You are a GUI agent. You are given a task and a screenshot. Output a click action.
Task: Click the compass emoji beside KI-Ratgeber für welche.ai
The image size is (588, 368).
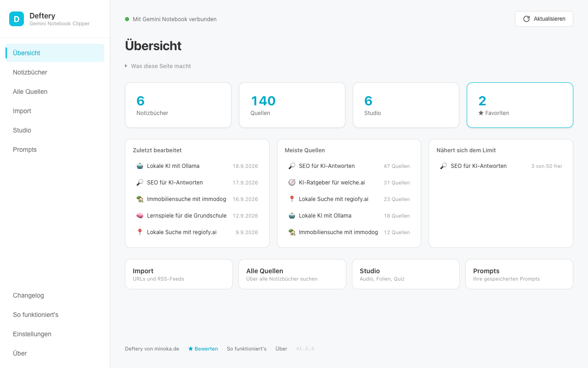click(292, 183)
